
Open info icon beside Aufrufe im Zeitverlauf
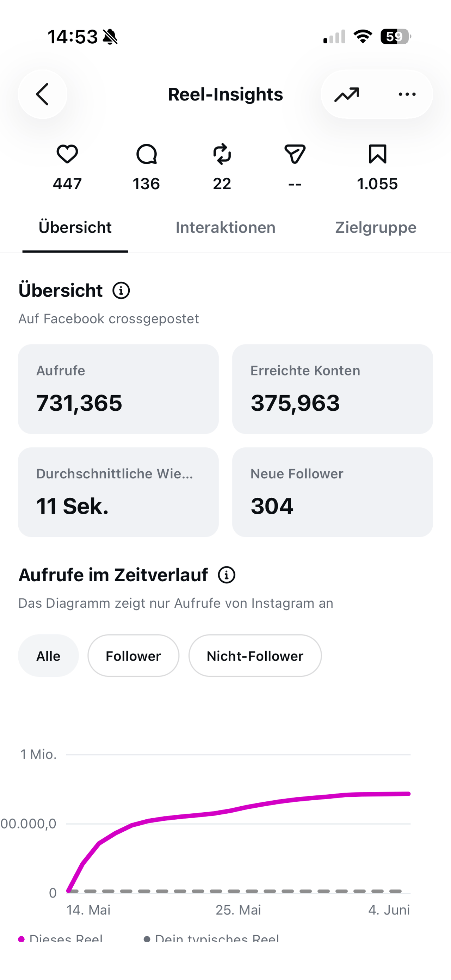click(x=227, y=575)
